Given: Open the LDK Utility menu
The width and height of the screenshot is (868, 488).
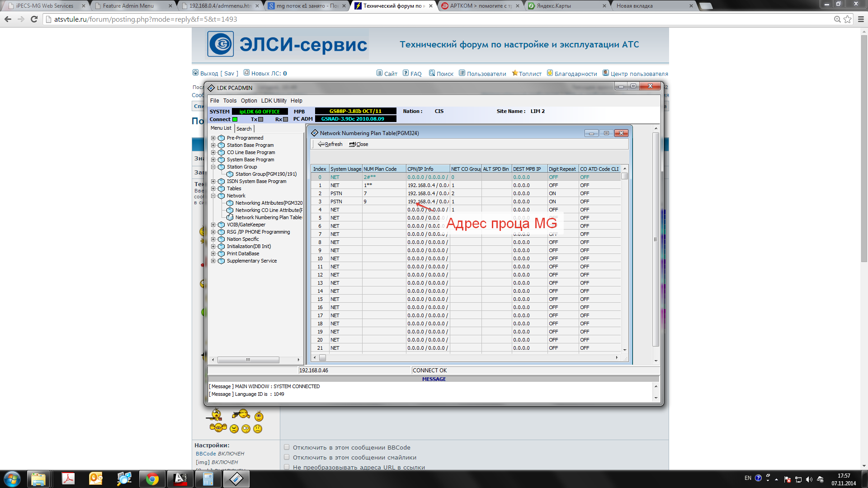Looking at the screenshot, I should (x=274, y=101).
